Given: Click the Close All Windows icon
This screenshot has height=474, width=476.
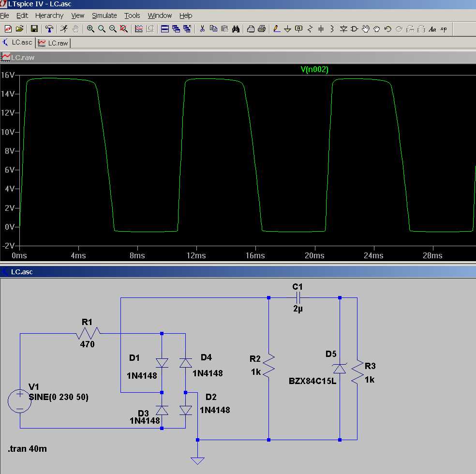Looking at the screenshot, I should pyautogui.click(x=187, y=29).
